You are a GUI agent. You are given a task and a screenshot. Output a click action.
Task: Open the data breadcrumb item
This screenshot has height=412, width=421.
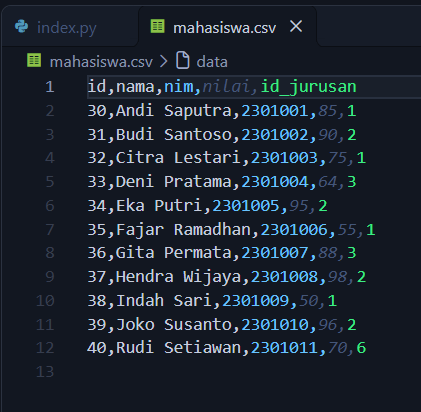pyautogui.click(x=212, y=62)
